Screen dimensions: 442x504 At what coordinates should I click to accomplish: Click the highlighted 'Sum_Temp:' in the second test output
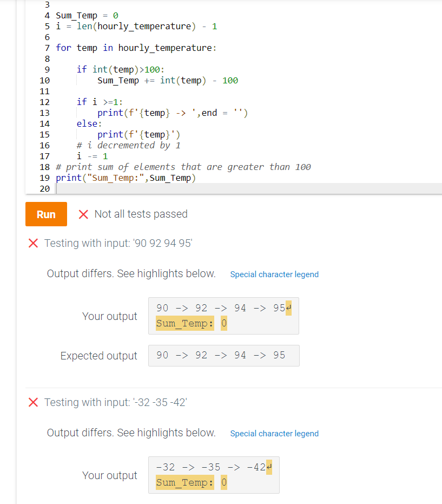click(184, 482)
